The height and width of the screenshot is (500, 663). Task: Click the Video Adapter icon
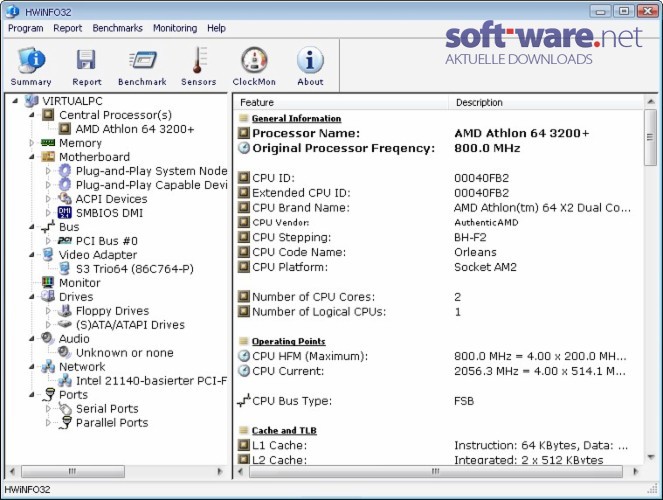click(48, 254)
